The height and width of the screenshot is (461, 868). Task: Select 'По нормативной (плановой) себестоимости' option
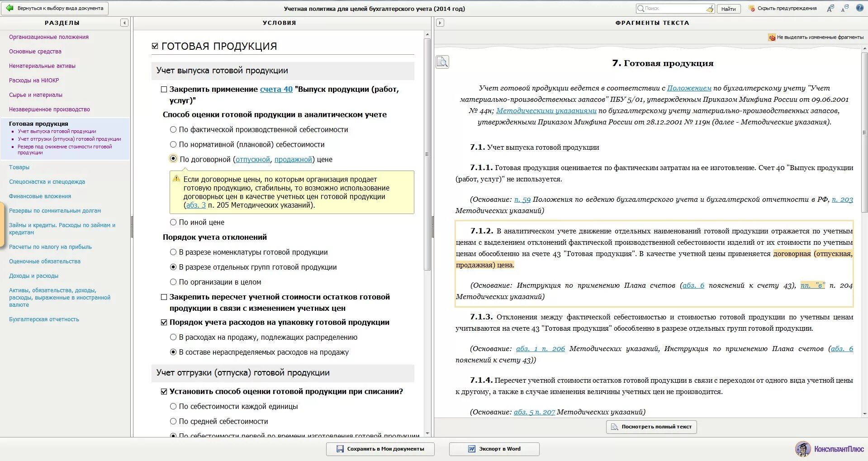tap(173, 144)
